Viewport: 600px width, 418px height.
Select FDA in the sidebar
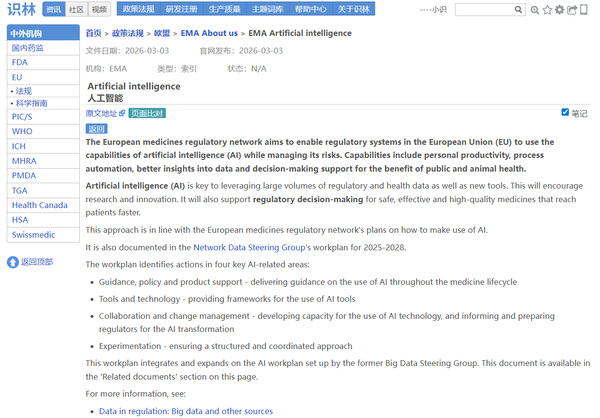20,62
